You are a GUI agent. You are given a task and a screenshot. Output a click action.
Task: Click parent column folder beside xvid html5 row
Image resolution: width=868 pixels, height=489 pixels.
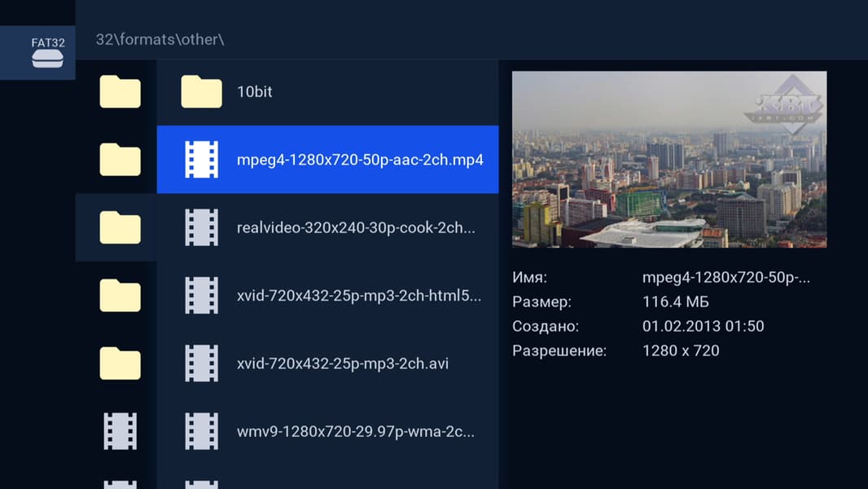pyautogui.click(x=121, y=296)
